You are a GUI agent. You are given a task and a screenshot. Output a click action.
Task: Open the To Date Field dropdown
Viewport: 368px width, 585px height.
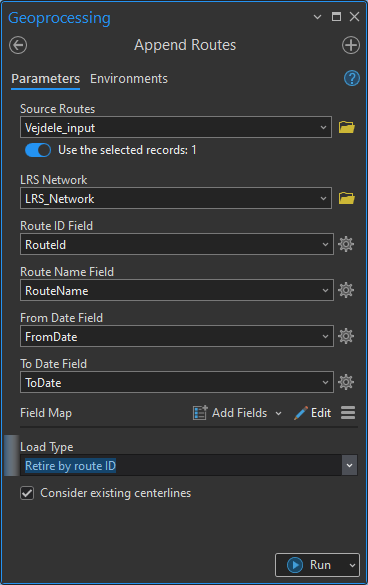[x=325, y=382]
